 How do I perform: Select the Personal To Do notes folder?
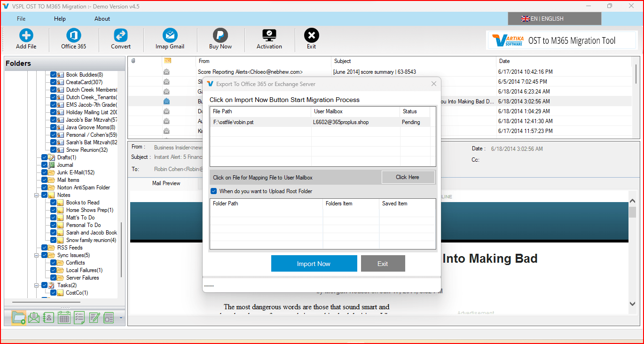click(x=83, y=225)
